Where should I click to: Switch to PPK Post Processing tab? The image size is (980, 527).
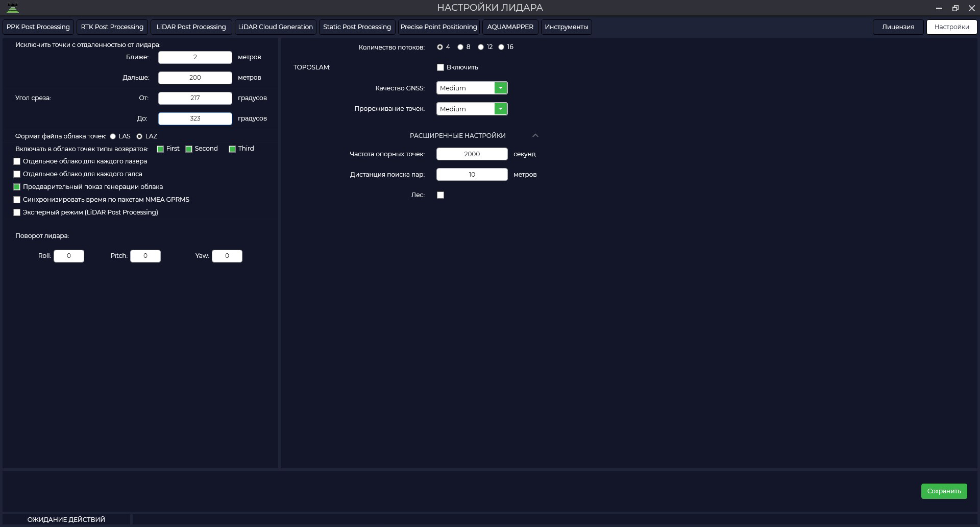38,27
